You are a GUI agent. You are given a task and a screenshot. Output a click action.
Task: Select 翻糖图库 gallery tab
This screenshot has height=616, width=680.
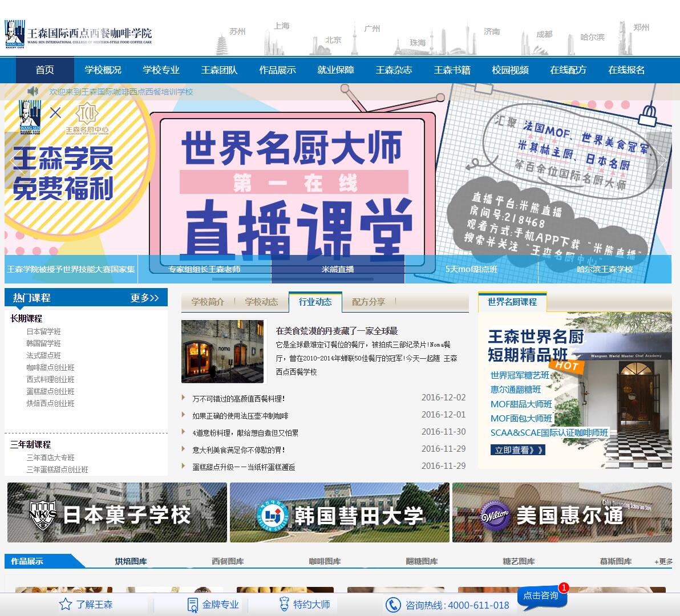click(x=422, y=561)
